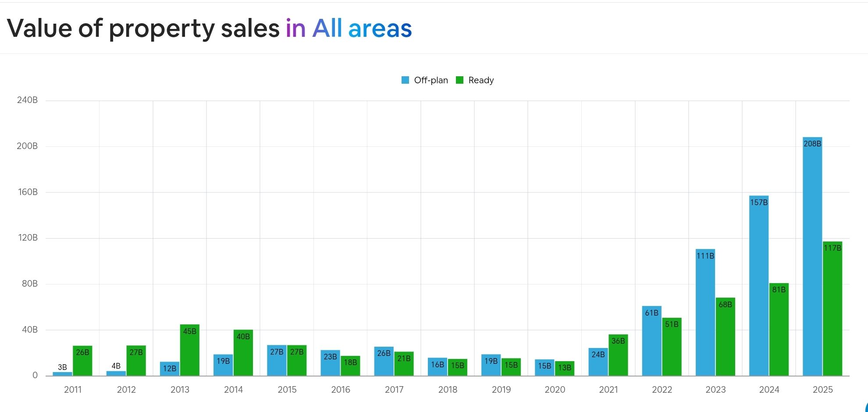Viewport: 868px width, 412px height.
Task: Click the 2015 year axis label
Action: (x=287, y=389)
